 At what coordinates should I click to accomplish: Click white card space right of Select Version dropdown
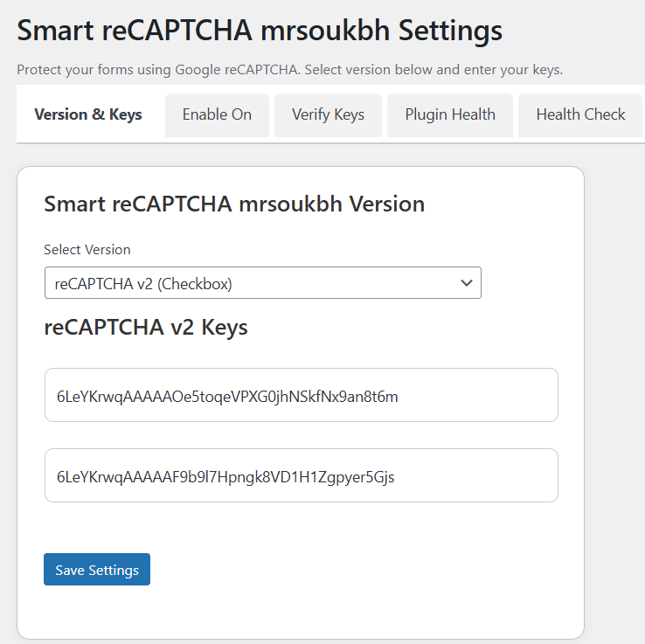(529, 283)
